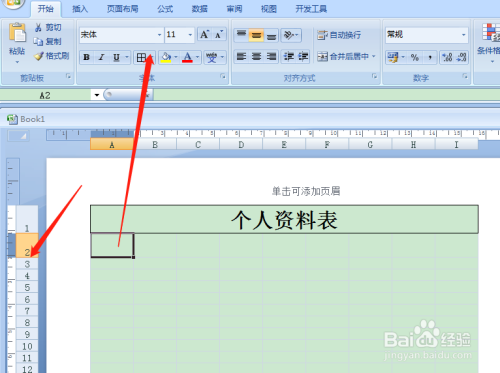Apply percent style format

click(415, 57)
